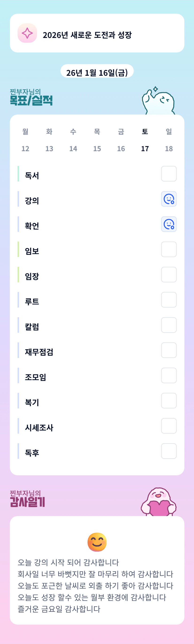Toggle the 독후 checkbox
This screenshot has width=194, height=644.
(x=169, y=451)
